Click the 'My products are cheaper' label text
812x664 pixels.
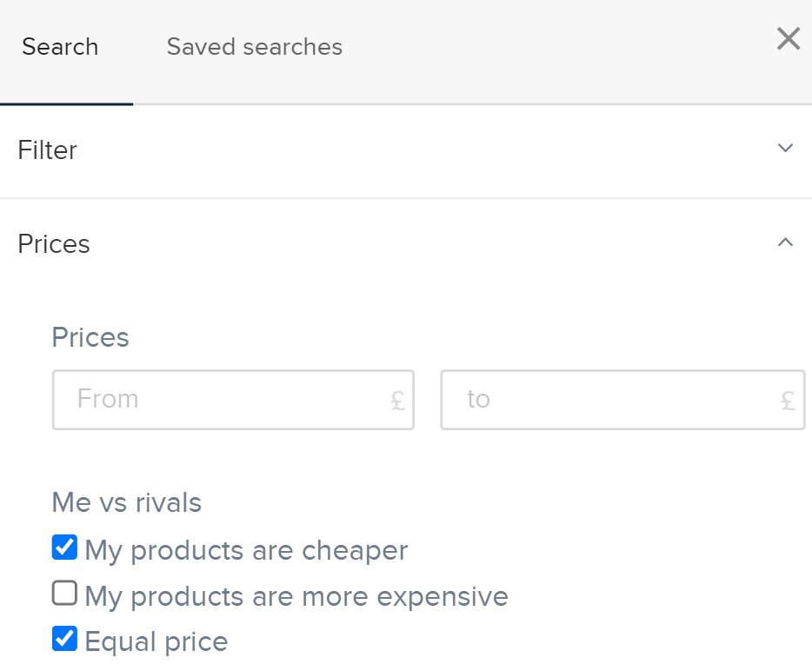tap(246, 550)
